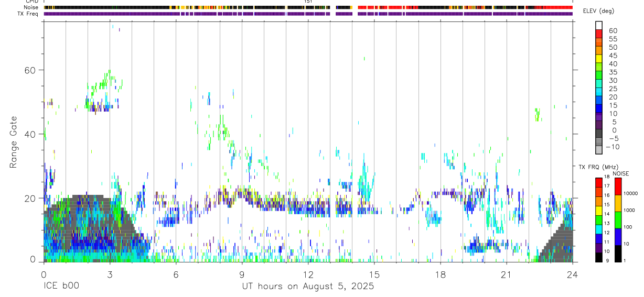Screen dimensions: 644x297
Task: Click the Range Gate tick label '20'
Action: (x=31, y=199)
